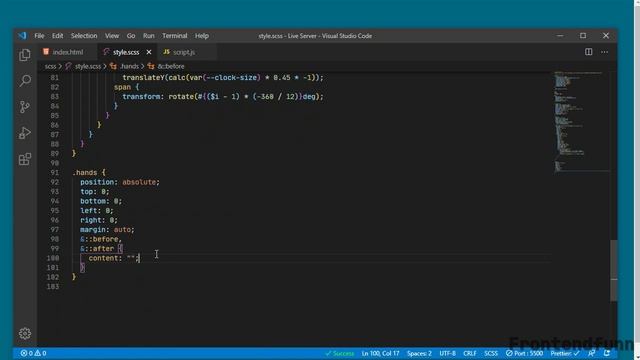Change Spaces: 2 indentation setting
The image size is (640, 360).
[x=419, y=353]
